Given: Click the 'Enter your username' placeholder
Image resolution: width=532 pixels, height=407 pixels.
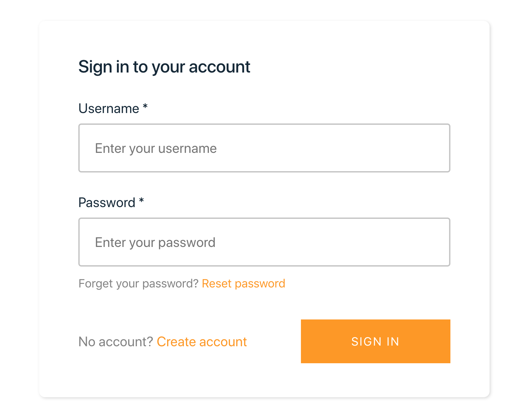Looking at the screenshot, I should point(156,148).
